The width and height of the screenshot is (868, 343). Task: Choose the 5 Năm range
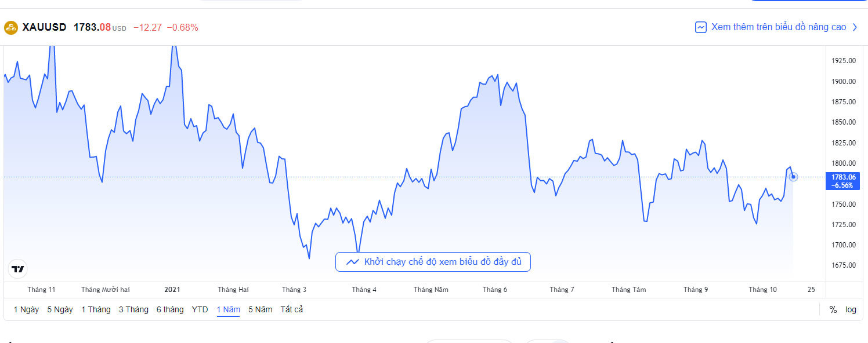point(260,309)
